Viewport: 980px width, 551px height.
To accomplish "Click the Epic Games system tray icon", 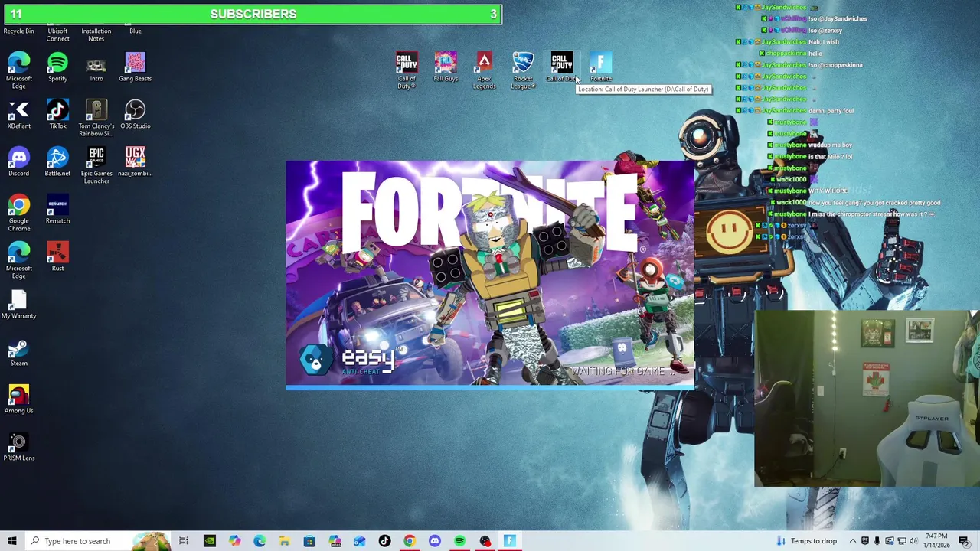I will click(x=865, y=541).
